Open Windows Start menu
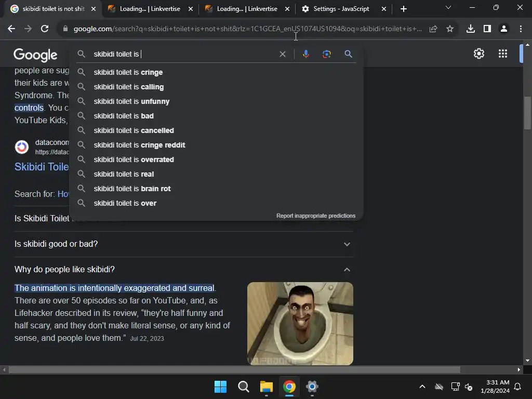Viewport: 532px width, 399px height. click(220, 387)
